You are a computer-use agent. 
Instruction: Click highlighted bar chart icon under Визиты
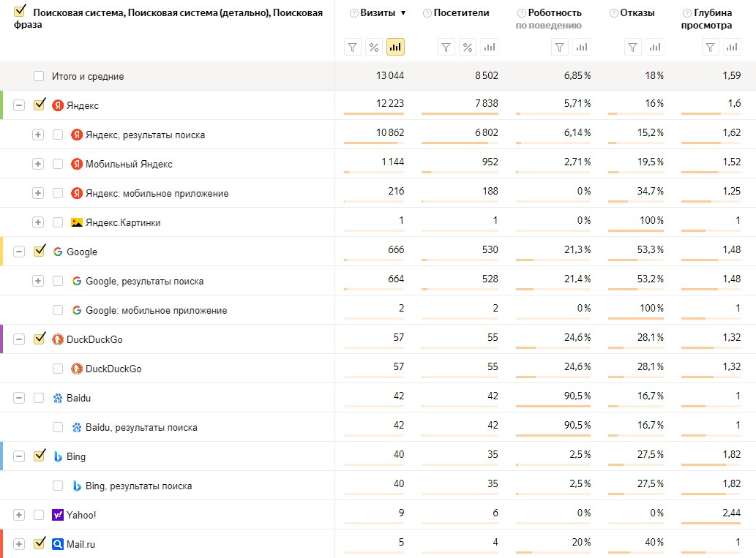pyautogui.click(x=395, y=48)
